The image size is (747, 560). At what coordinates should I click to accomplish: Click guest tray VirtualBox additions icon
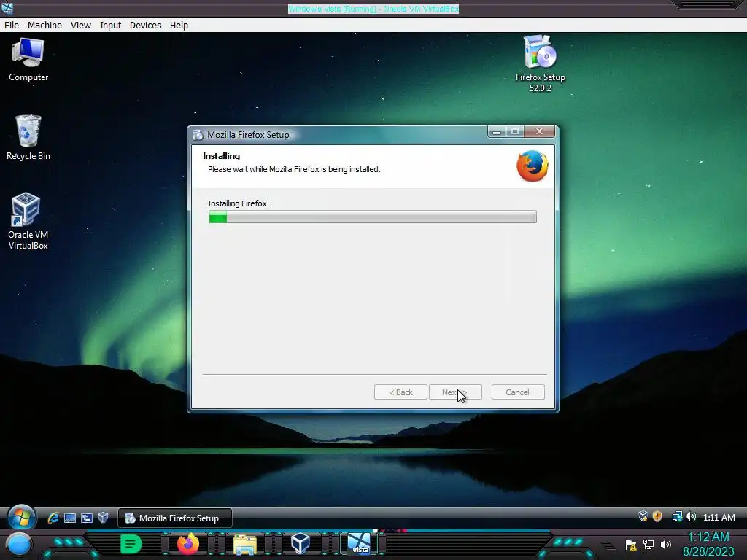click(x=643, y=516)
